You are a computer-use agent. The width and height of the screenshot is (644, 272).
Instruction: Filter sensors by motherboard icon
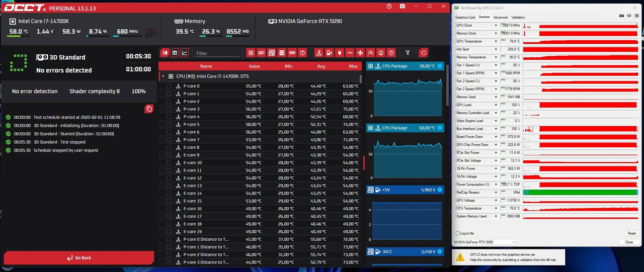click(x=272, y=53)
